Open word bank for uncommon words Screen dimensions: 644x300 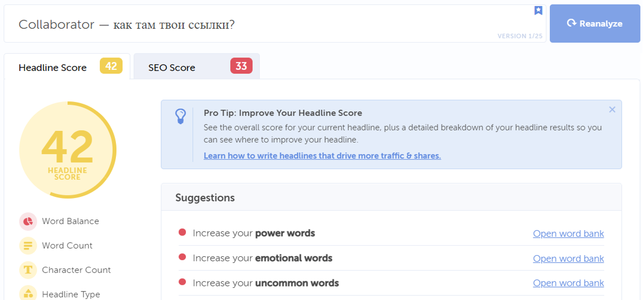[x=568, y=283]
